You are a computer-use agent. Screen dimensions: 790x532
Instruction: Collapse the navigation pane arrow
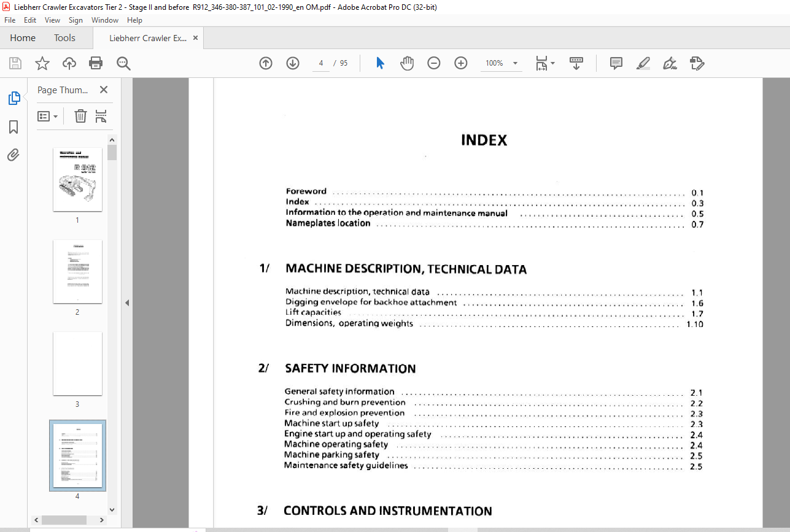point(127,303)
